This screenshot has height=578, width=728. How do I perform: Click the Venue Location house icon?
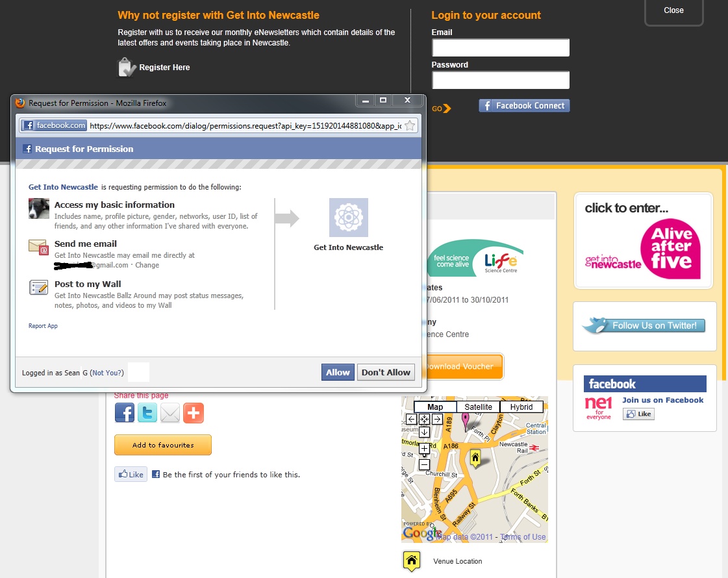pyautogui.click(x=411, y=561)
